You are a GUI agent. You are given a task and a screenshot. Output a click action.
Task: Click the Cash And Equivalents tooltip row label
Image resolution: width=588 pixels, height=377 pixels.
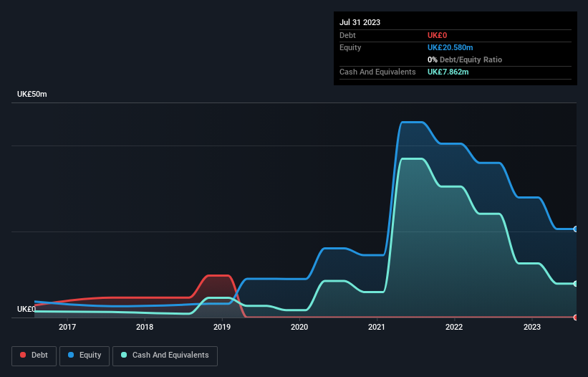(377, 72)
